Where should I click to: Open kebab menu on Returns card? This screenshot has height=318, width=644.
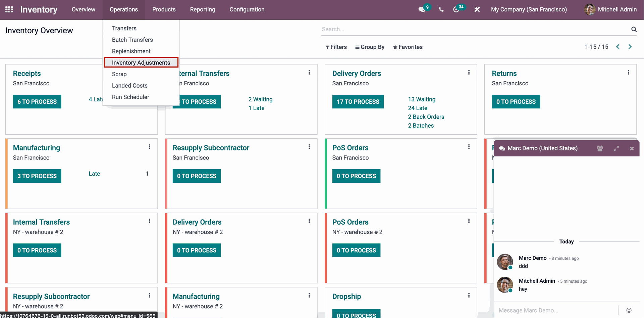click(629, 72)
